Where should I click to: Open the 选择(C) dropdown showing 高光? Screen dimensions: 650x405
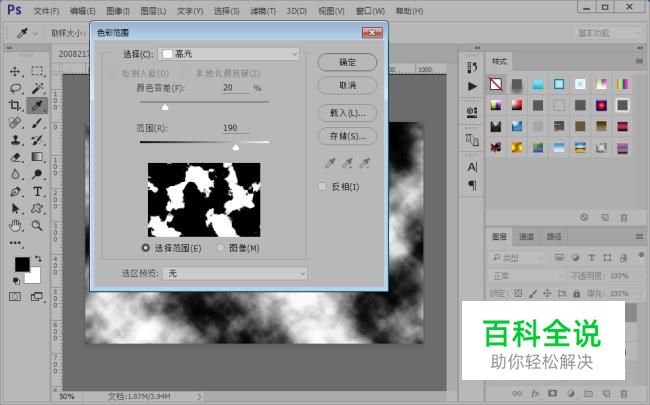click(x=228, y=54)
